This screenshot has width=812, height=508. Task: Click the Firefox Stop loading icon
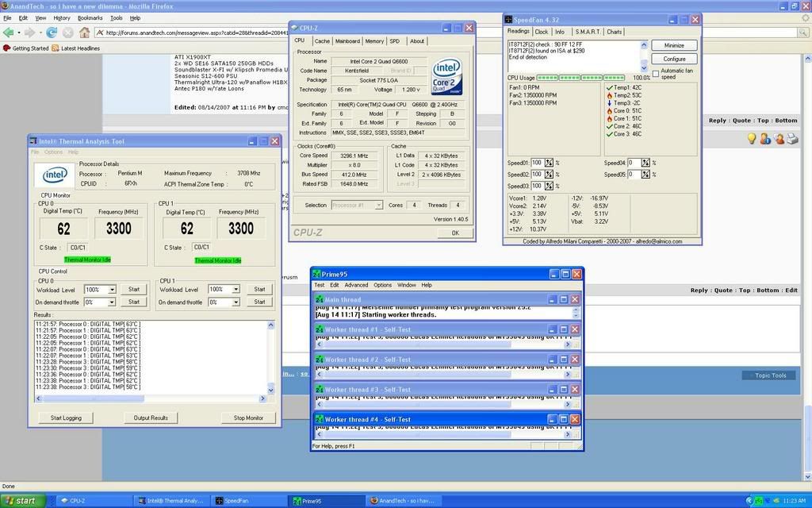(68, 33)
